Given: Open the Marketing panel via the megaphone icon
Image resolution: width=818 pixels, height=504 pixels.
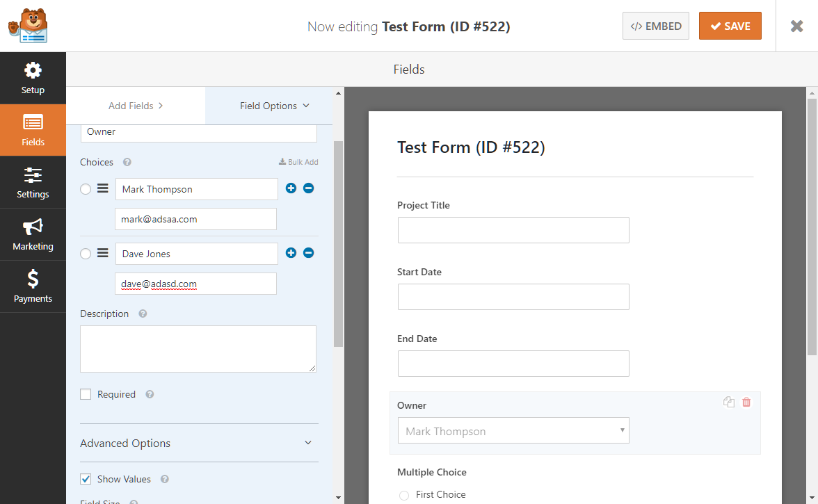Looking at the screenshot, I should tap(33, 234).
